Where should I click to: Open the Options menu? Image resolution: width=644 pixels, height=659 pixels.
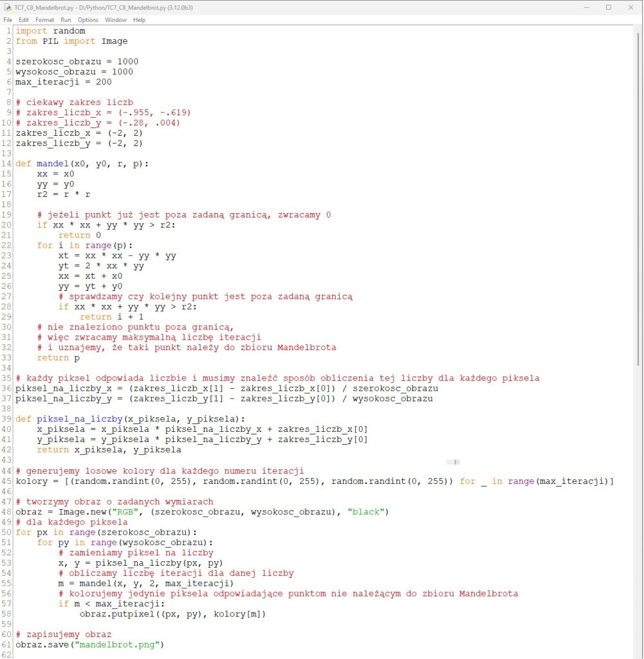[x=87, y=20]
